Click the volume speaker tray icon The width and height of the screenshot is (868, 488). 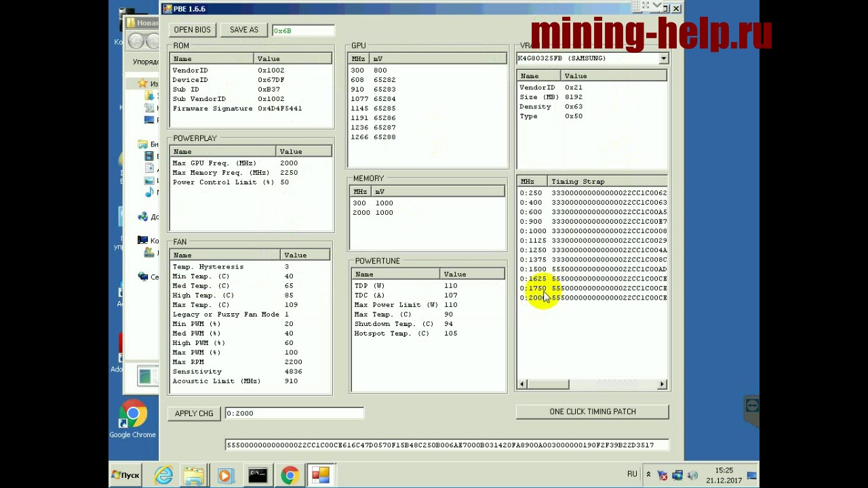click(x=692, y=475)
